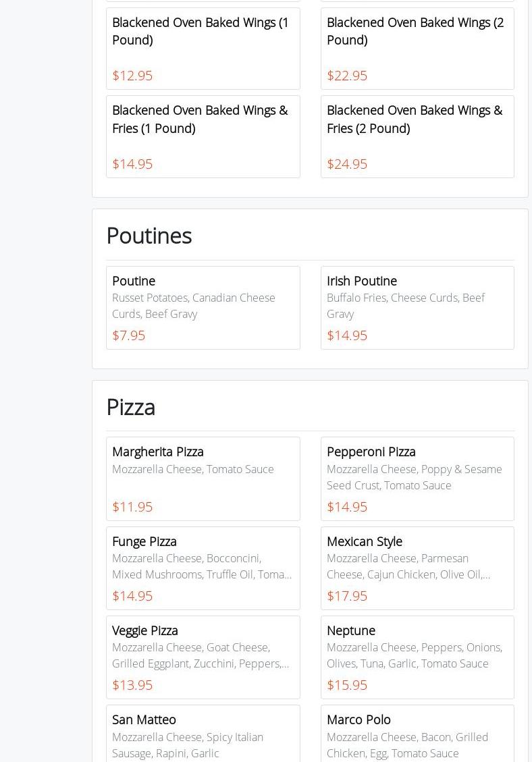This screenshot has height=762, width=532.
Task: Choose the Mexican Style pizza
Action: [417, 568]
